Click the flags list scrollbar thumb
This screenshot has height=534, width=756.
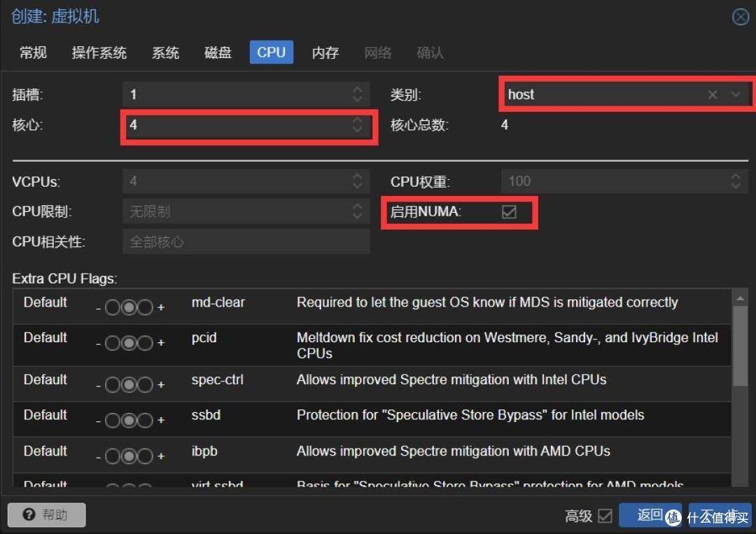pyautogui.click(x=740, y=346)
